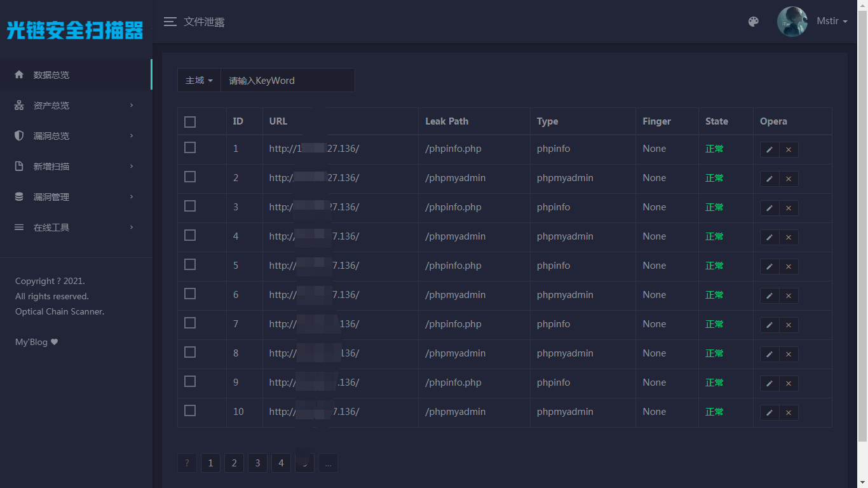The width and height of the screenshot is (868, 488).
Task: Edit row 4 with pencil icon
Action: tap(770, 238)
